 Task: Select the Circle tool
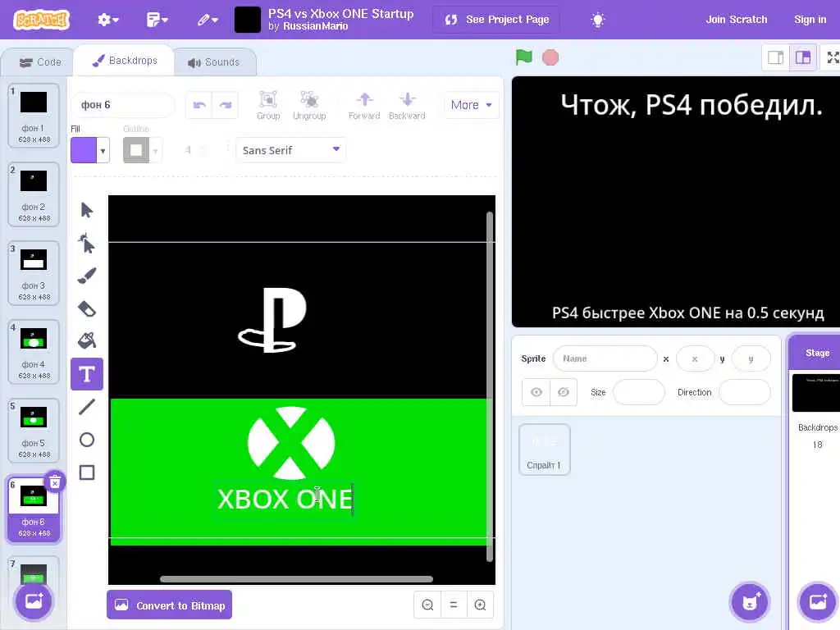point(87,440)
